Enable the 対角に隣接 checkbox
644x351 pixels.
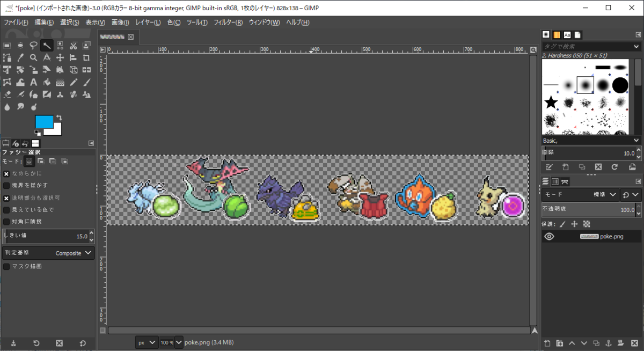[x=6, y=221]
